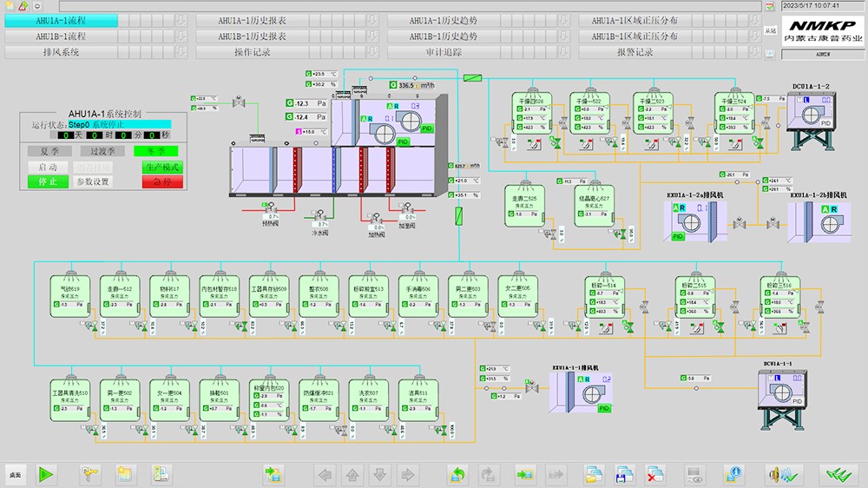Click the save floppy-disk icon in bottom toolbar
This screenshot has width=868, height=488.
click(623, 474)
